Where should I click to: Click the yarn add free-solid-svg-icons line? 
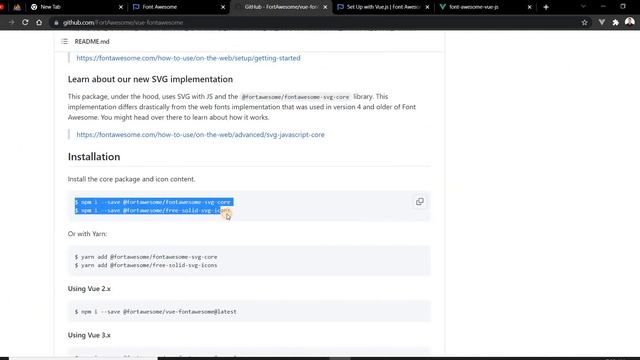tap(146, 265)
